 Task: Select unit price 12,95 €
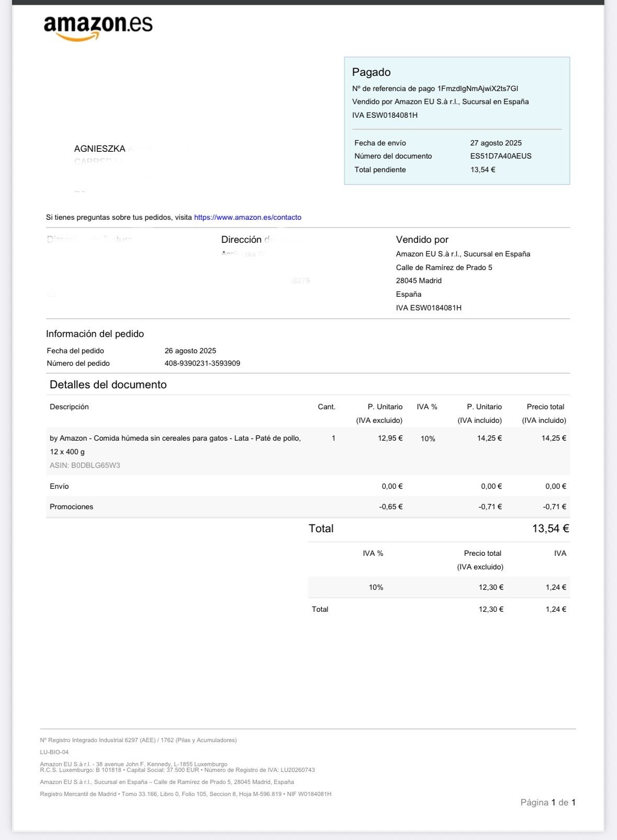pos(390,438)
